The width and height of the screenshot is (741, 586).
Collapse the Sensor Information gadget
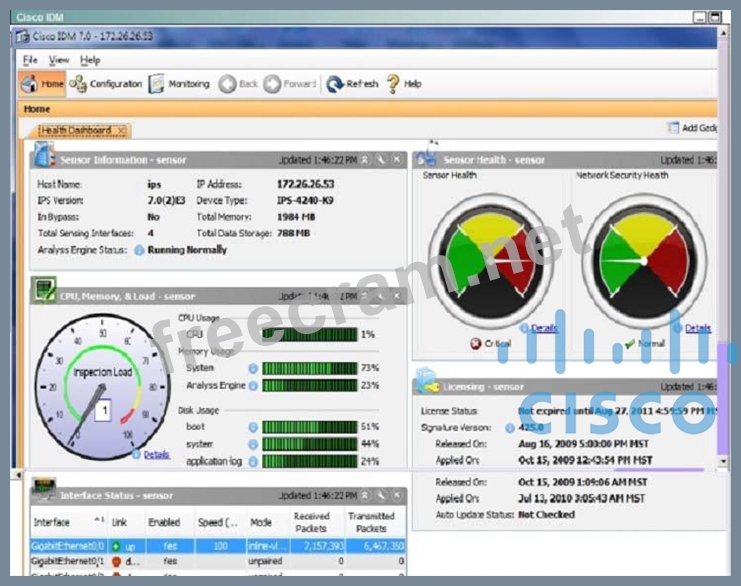point(365,160)
